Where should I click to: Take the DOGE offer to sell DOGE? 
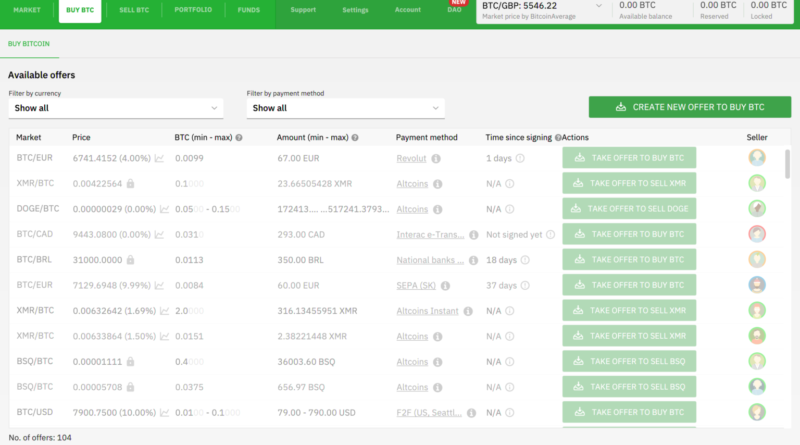click(x=629, y=209)
